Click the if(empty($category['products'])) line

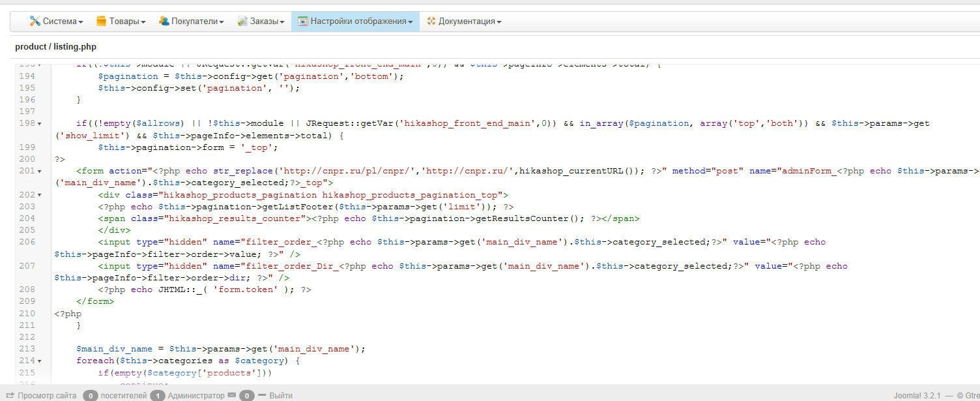(x=185, y=373)
